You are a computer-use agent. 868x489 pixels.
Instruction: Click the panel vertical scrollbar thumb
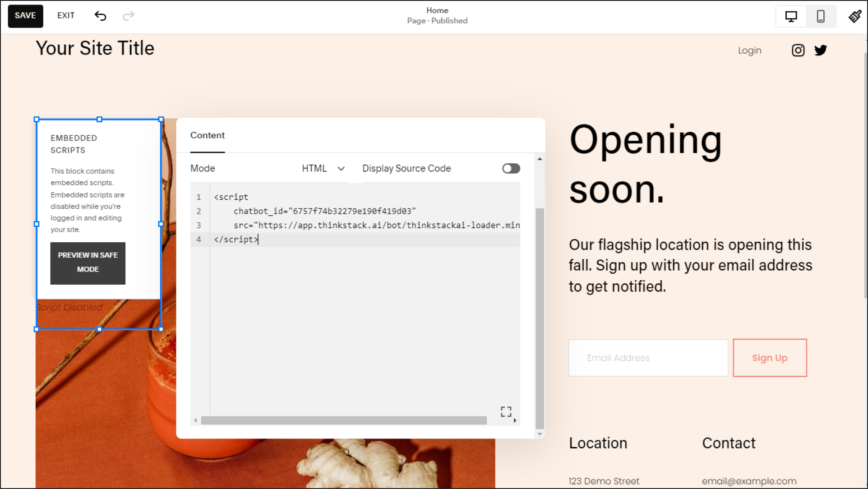(540, 318)
